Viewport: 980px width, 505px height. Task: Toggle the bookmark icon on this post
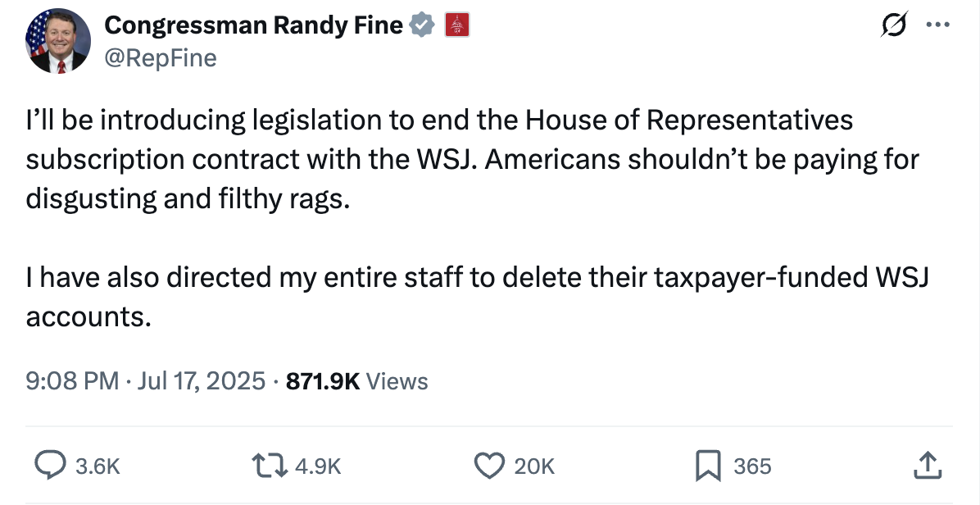pos(706,466)
